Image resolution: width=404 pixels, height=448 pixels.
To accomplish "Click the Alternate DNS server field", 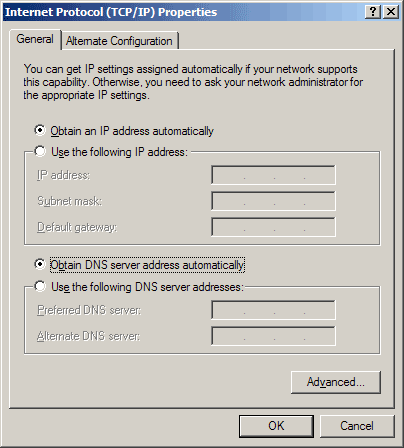I will pos(273,336).
